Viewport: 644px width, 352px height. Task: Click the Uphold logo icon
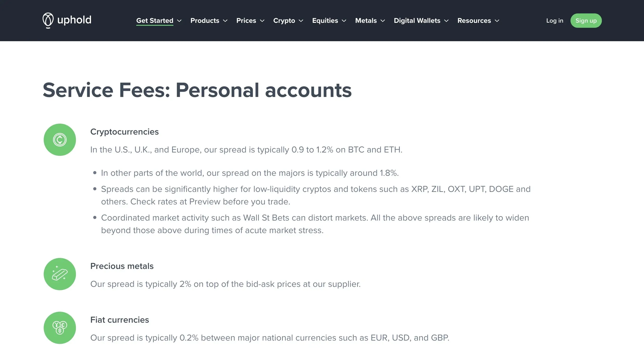(x=48, y=20)
